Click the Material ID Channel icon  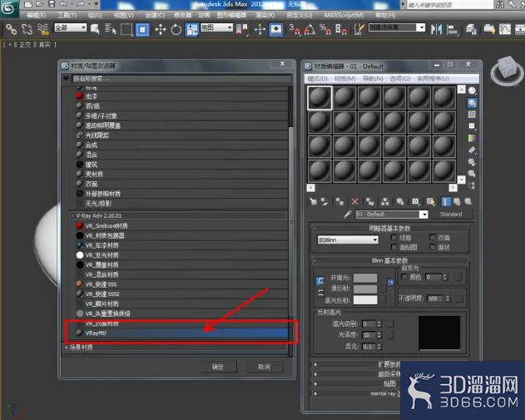[x=415, y=201]
